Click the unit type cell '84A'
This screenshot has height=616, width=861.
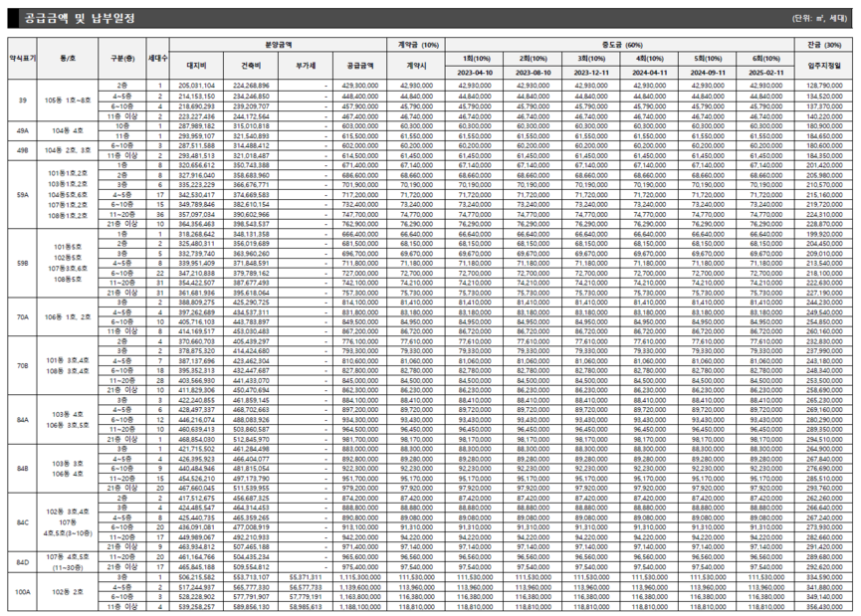point(22,419)
